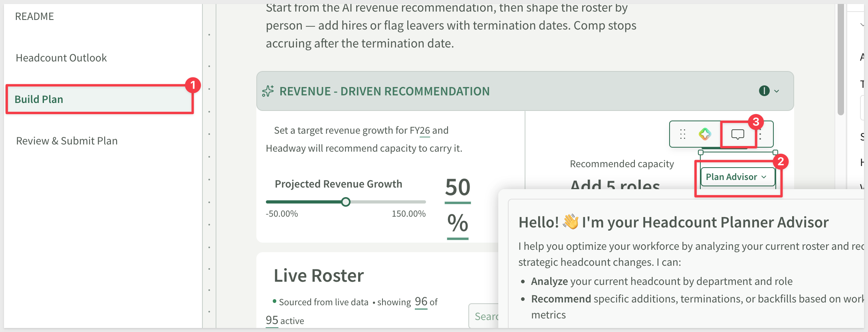Click the Headcount Planner Advisor greeting heading
The height and width of the screenshot is (332, 868).
tap(673, 222)
